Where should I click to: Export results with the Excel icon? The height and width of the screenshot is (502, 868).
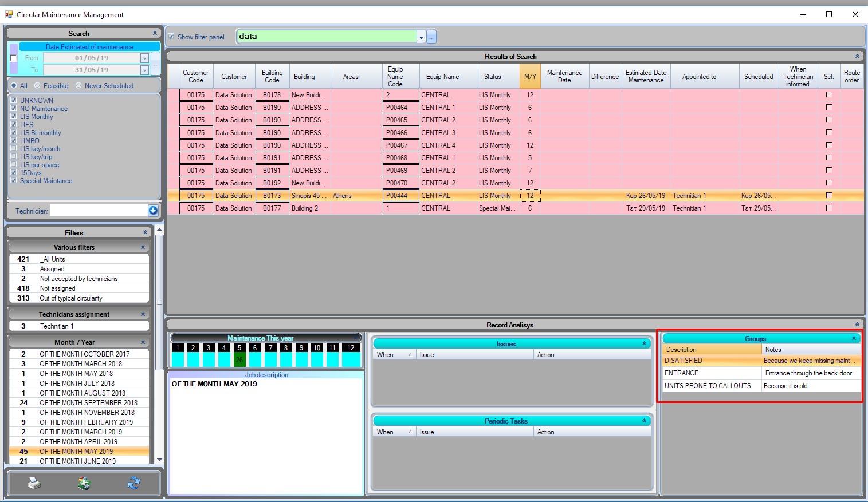pos(84,484)
